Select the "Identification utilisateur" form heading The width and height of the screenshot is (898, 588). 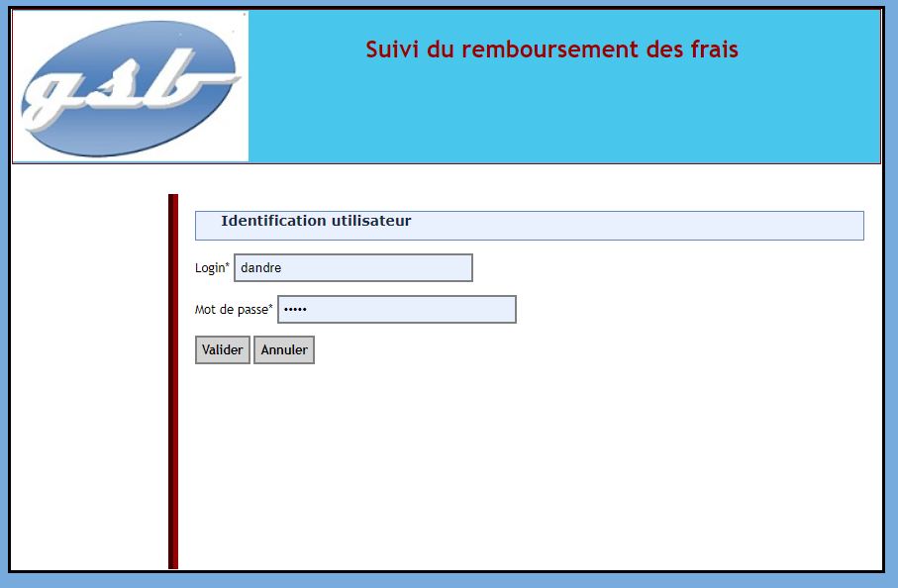click(x=316, y=222)
